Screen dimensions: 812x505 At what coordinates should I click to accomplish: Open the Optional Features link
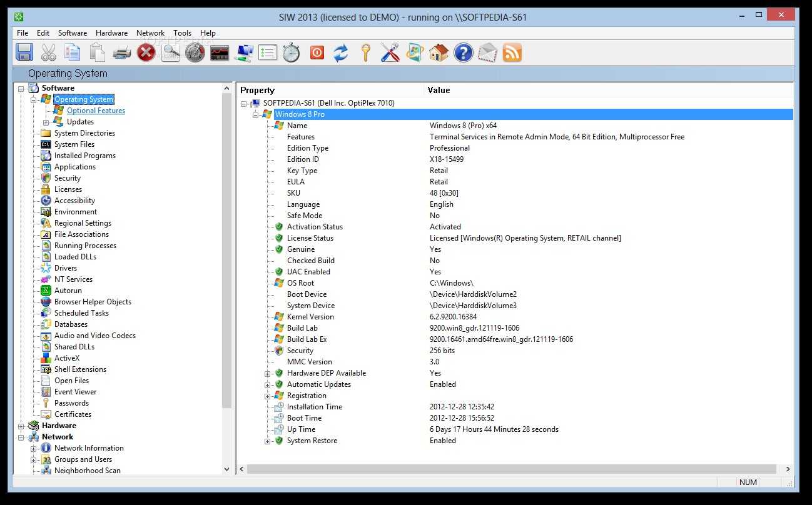coord(96,111)
